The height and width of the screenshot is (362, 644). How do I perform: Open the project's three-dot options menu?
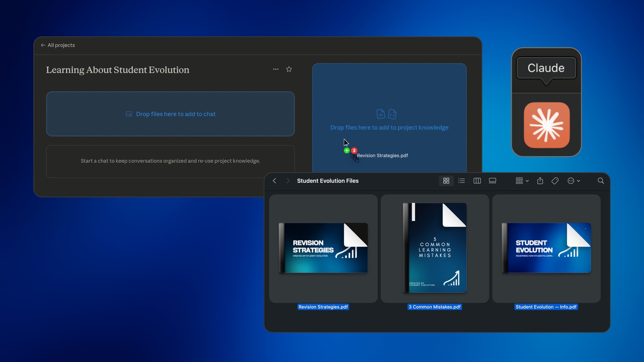point(275,69)
